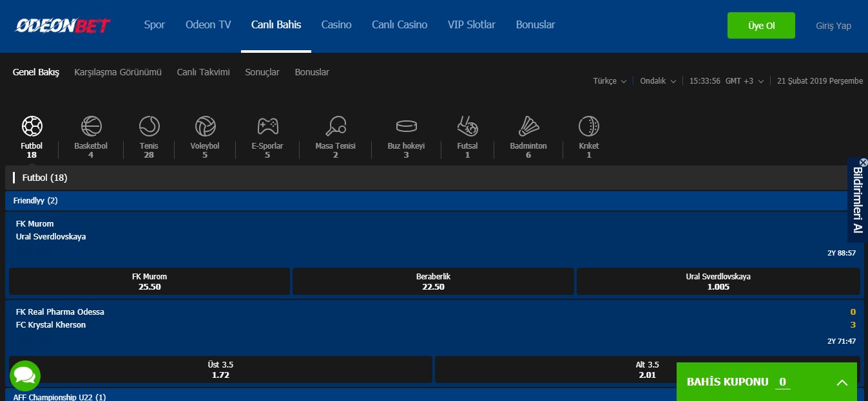Switch to the Canlı Takvimi tab

click(204, 72)
